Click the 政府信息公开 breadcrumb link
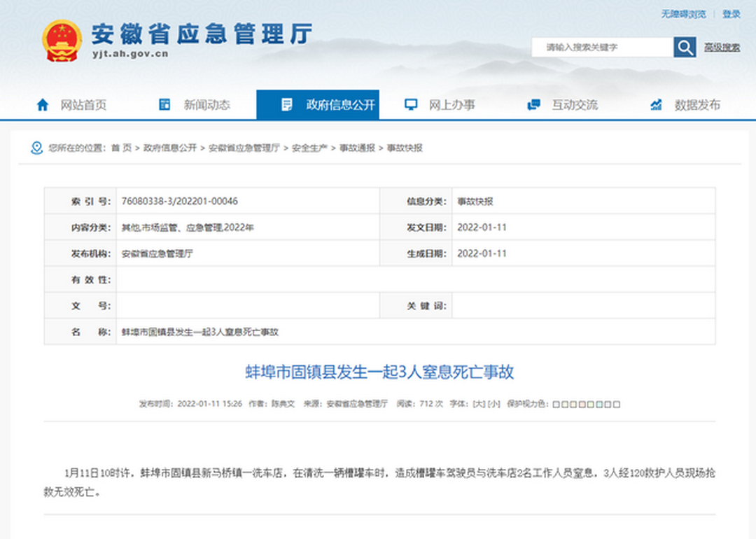Image resolution: width=756 pixels, height=539 pixels. (x=169, y=148)
